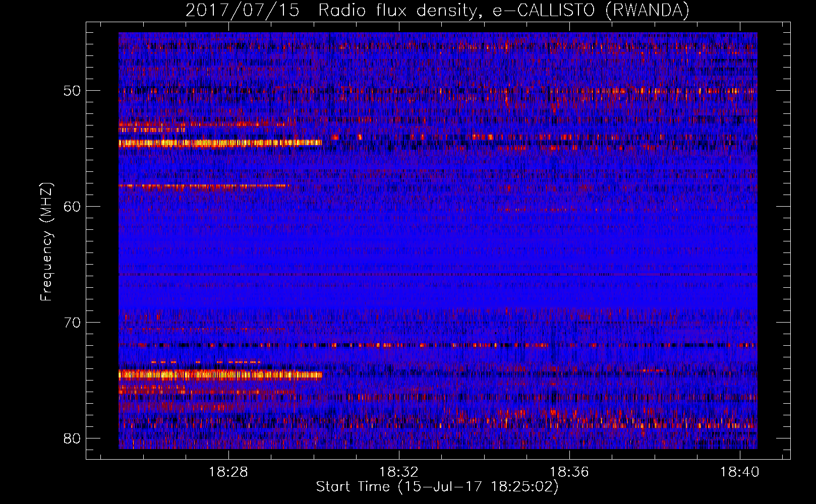Click the 50 MHz frequency tick label
Screen dimensions: 816x504
pyautogui.click(x=72, y=91)
